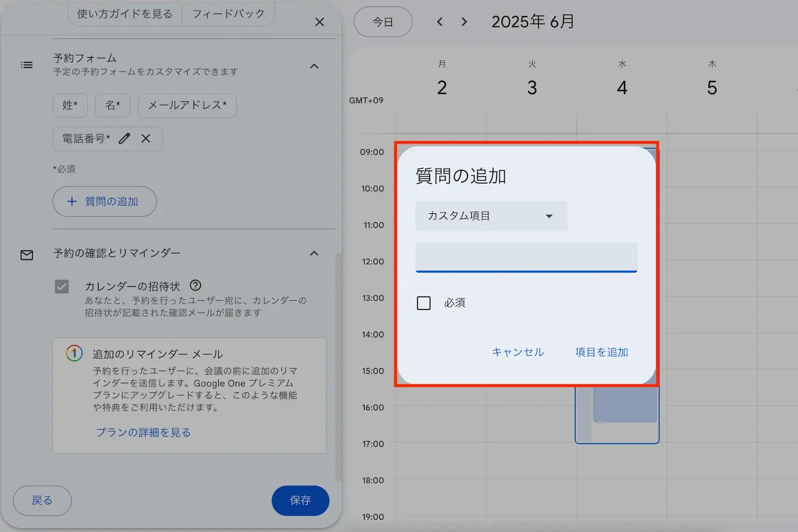Screen dimensions: 798x532
Task: Click the 2025年 6月 month title
Action: tap(533, 22)
